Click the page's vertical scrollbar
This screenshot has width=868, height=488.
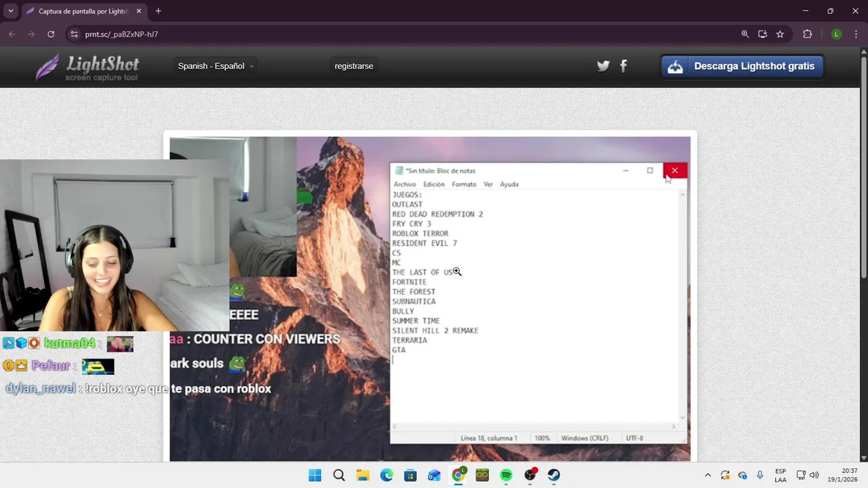(x=863, y=166)
